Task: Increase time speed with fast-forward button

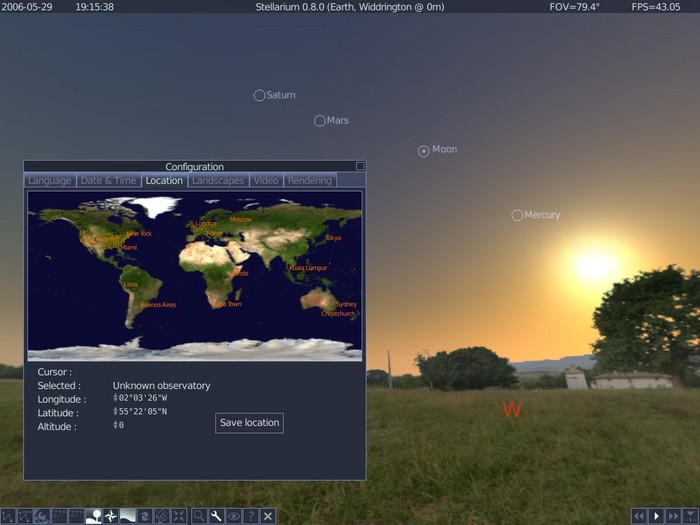Action: point(674,516)
